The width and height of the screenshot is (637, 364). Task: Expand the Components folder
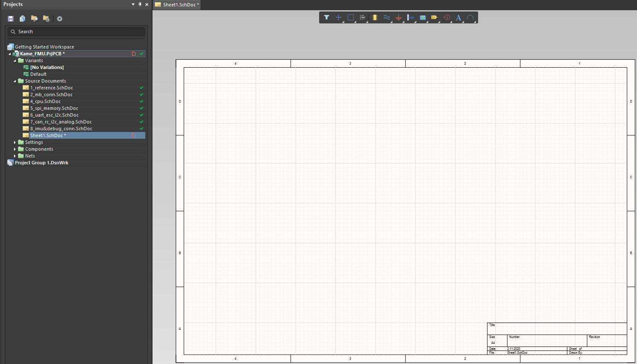15,149
